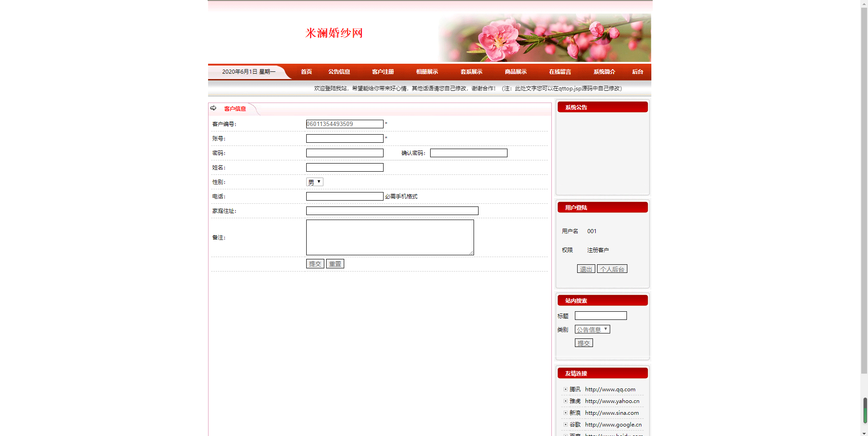The width and height of the screenshot is (868, 436).
Task: Open 相册展示 in the navigation bar
Action: (x=427, y=72)
